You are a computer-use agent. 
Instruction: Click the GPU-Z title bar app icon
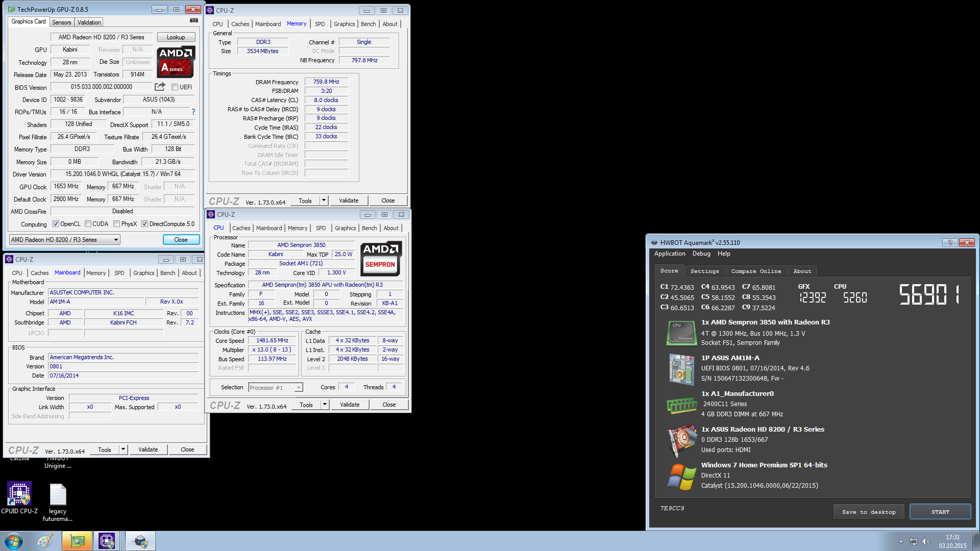12,9
